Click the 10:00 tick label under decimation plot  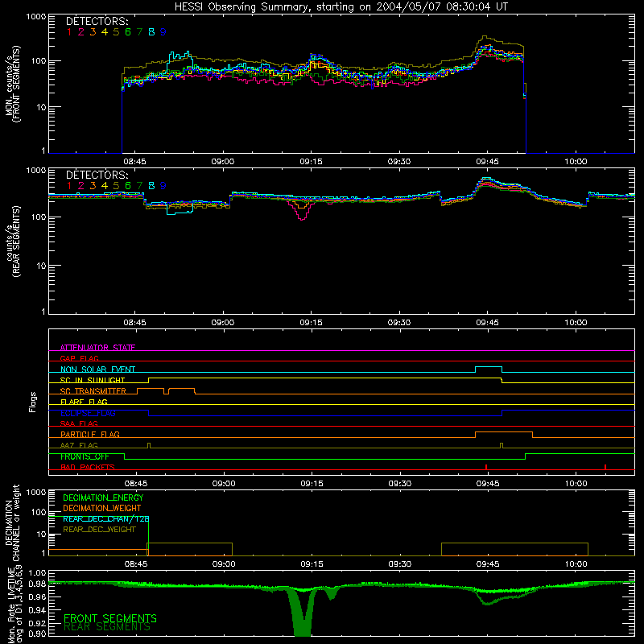[x=576, y=564]
